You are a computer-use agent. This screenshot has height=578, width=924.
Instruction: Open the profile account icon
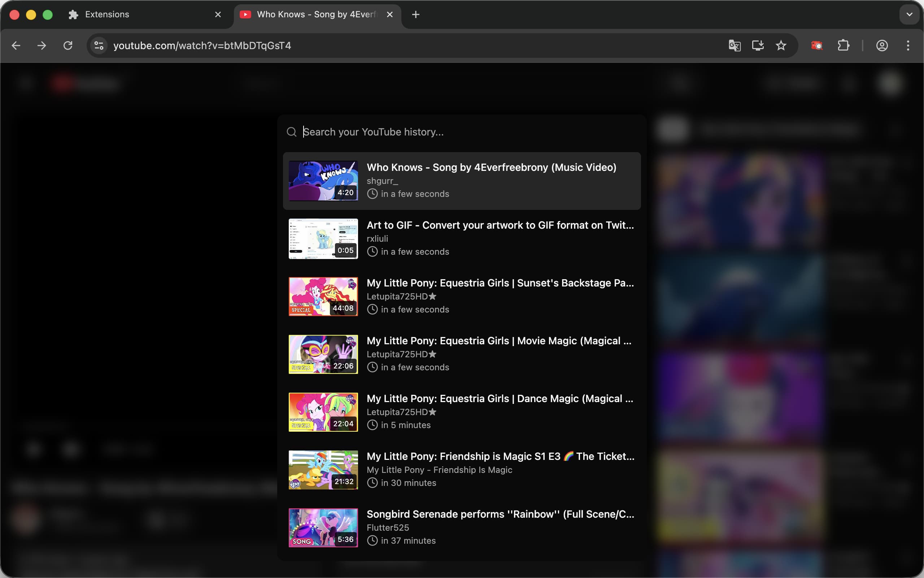[x=882, y=46]
